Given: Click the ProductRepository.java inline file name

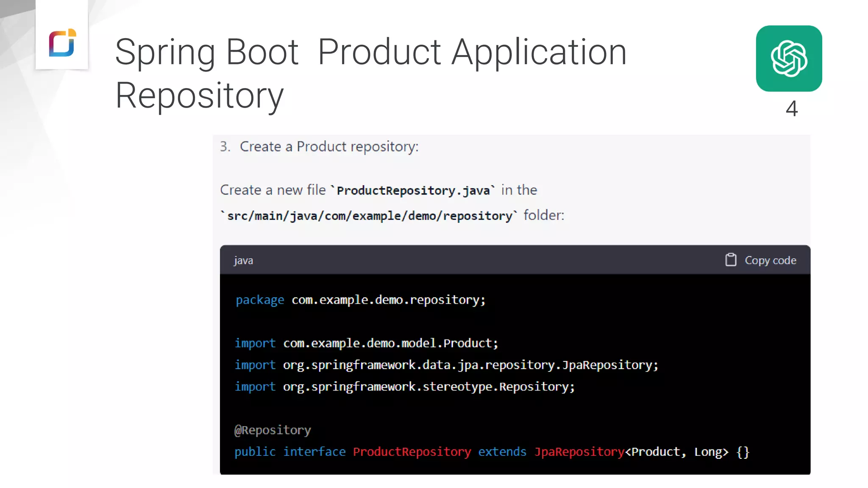Looking at the screenshot, I should (413, 191).
